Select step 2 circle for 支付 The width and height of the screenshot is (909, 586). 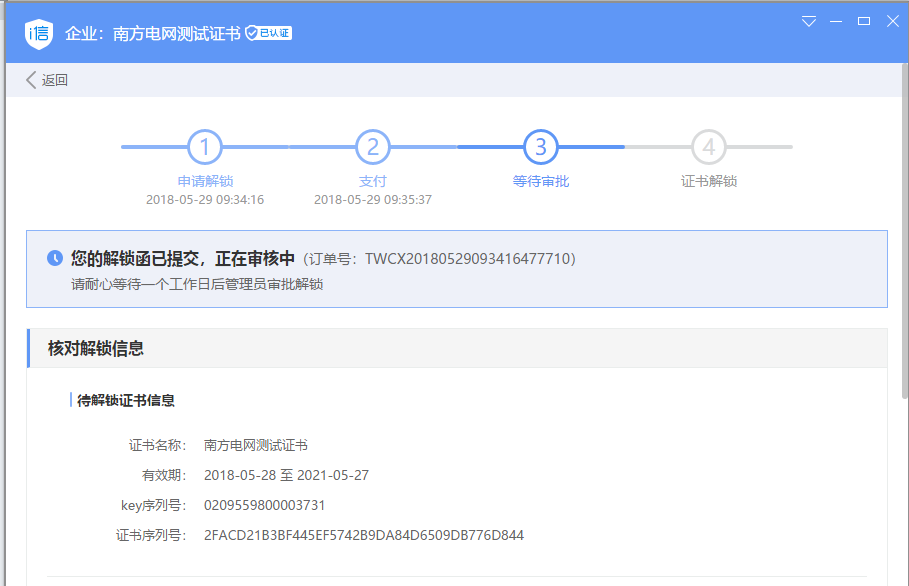point(372,148)
